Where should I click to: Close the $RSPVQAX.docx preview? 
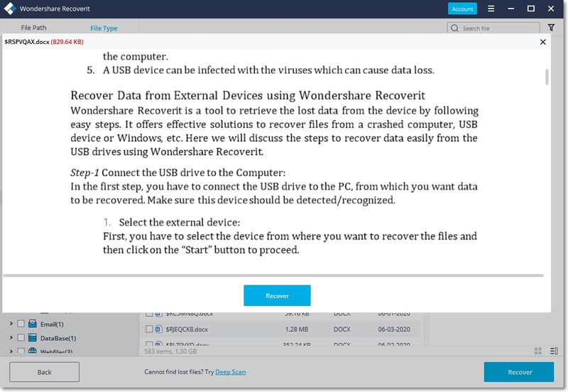click(542, 42)
